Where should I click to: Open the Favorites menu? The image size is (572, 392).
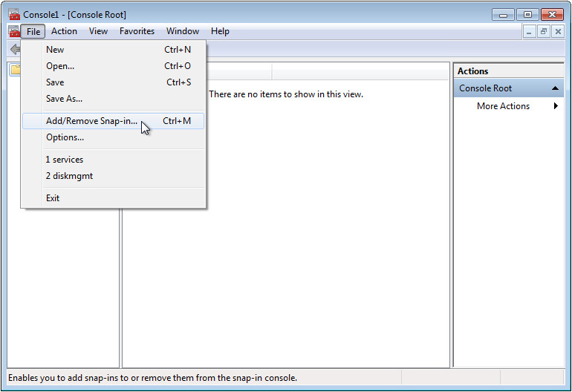[137, 31]
